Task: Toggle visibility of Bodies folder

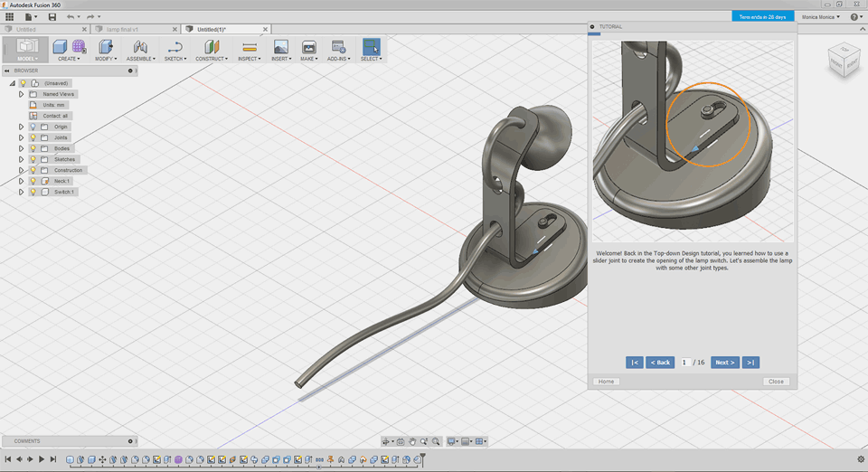Action: tap(33, 148)
